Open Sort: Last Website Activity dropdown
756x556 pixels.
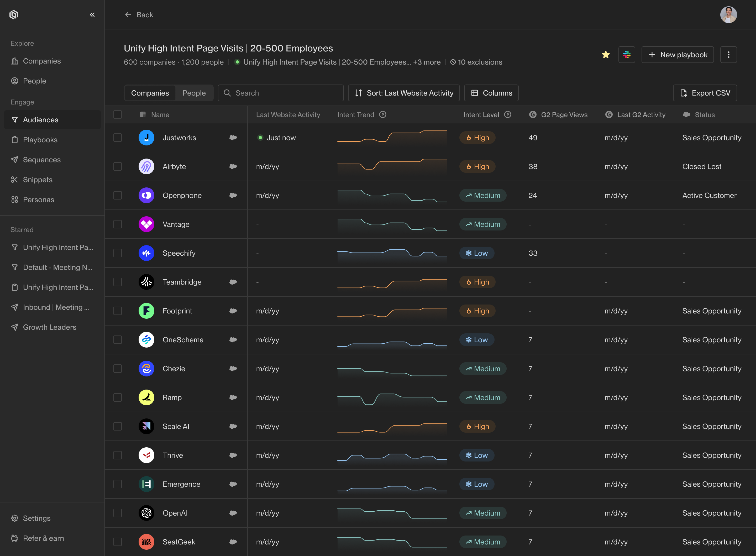point(404,93)
